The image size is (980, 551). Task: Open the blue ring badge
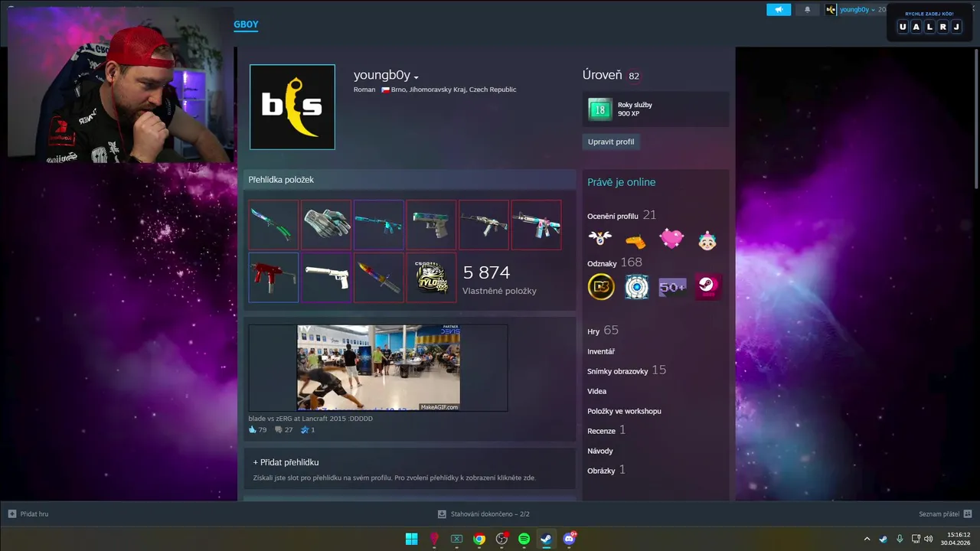point(636,287)
